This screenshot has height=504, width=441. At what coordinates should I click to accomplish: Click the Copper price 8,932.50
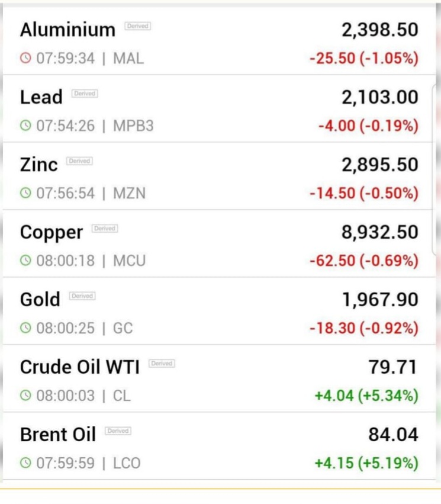[380, 232]
